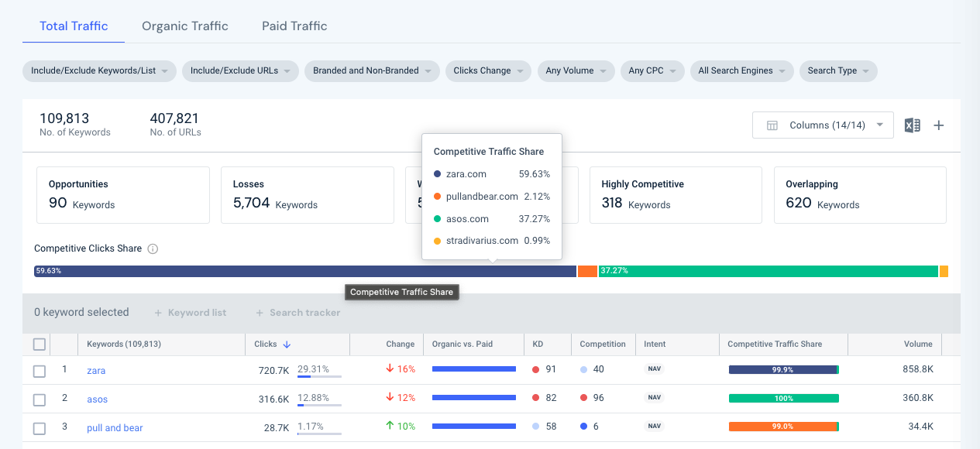Select the Opportunities 90 Keywords card
Viewport: 980px width, 449px height.
pos(123,195)
